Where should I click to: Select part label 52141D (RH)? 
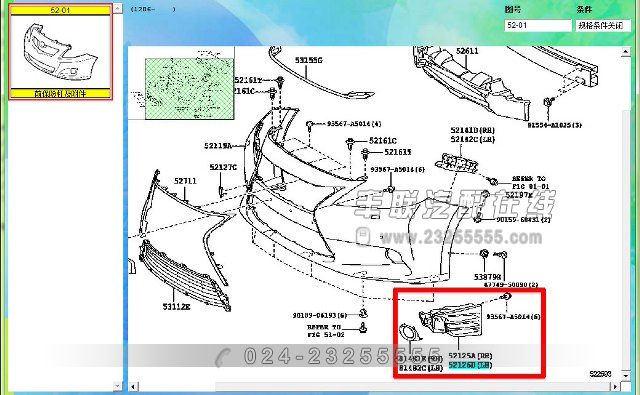(x=472, y=131)
